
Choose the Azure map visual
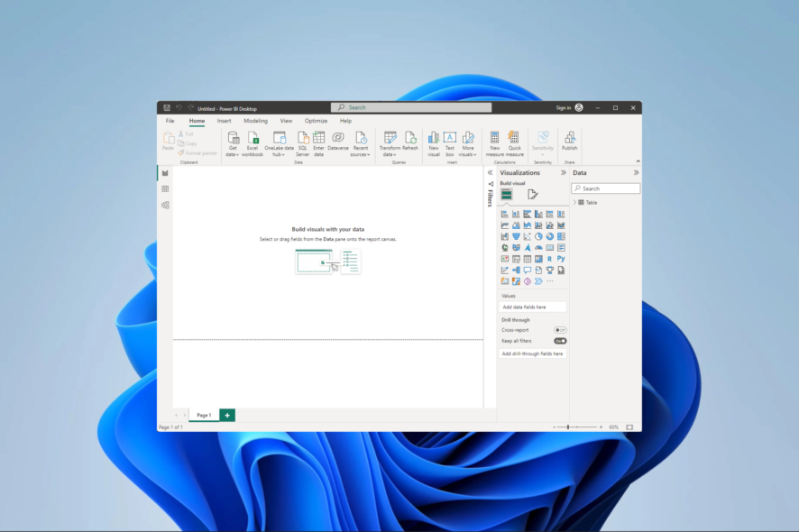pos(527,248)
